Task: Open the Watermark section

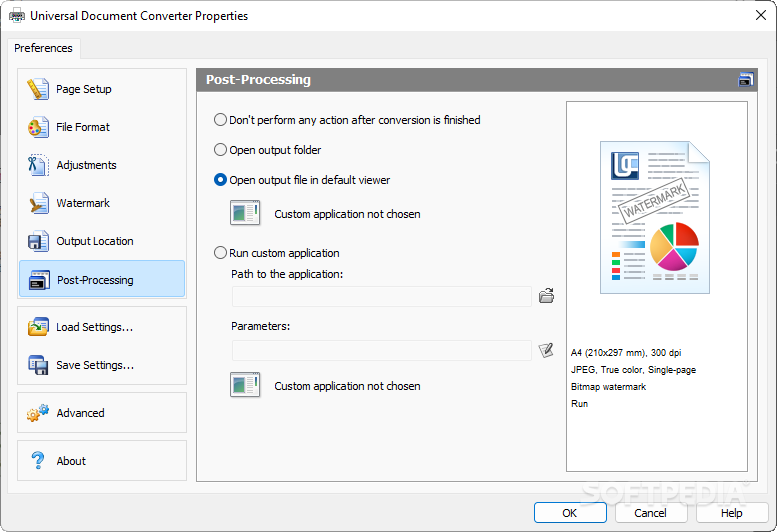Action: coord(102,203)
